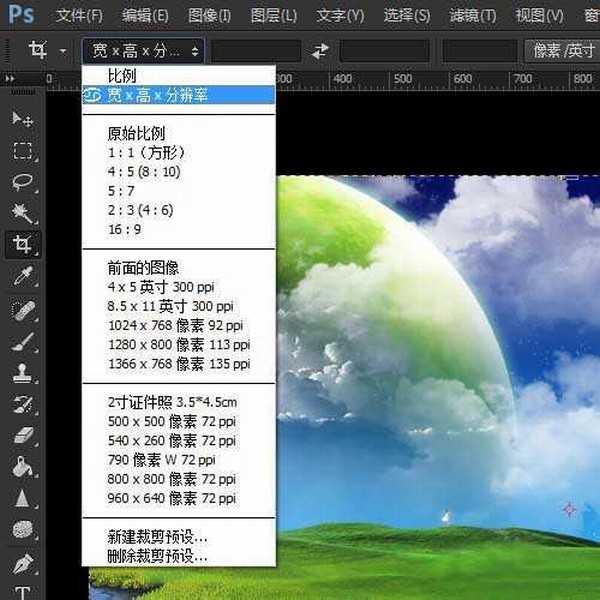
Task: Select the Clone Stamp tool
Action: pos(22,373)
